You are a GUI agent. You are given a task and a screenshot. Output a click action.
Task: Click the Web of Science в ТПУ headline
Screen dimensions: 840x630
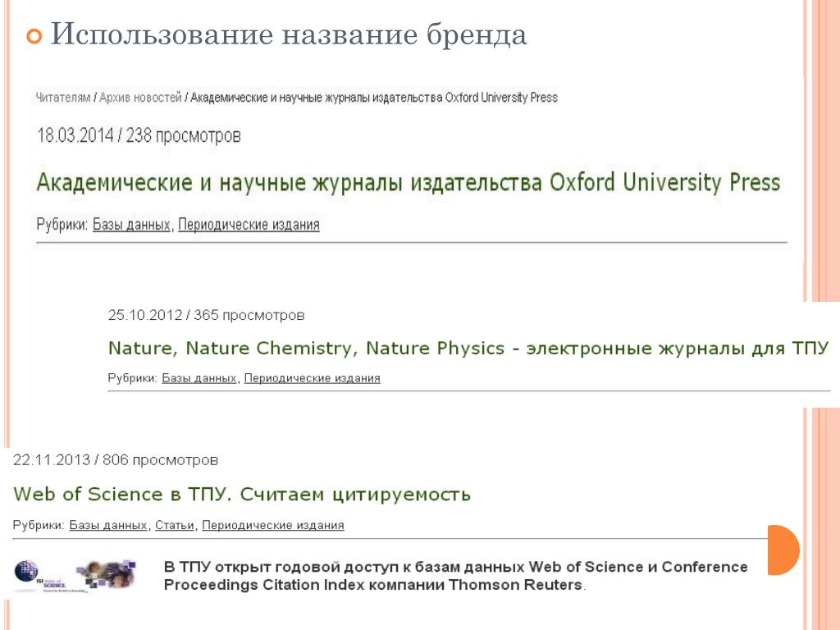pyautogui.click(x=242, y=494)
